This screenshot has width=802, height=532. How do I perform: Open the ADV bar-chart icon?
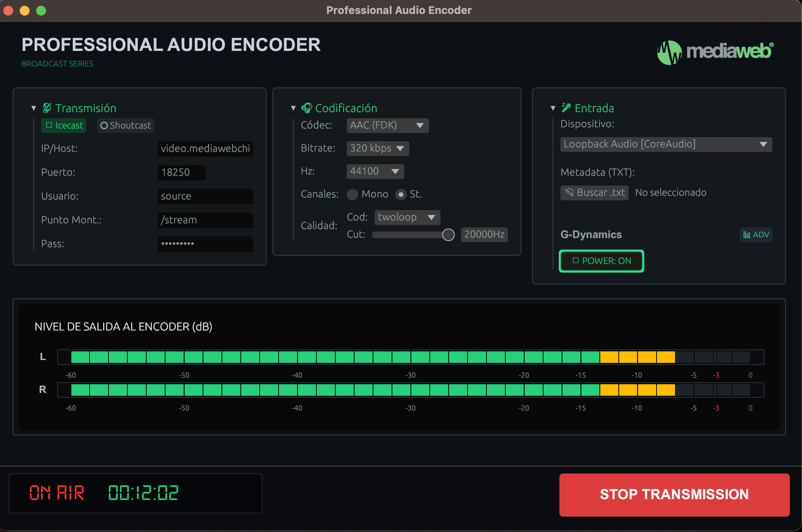click(747, 234)
